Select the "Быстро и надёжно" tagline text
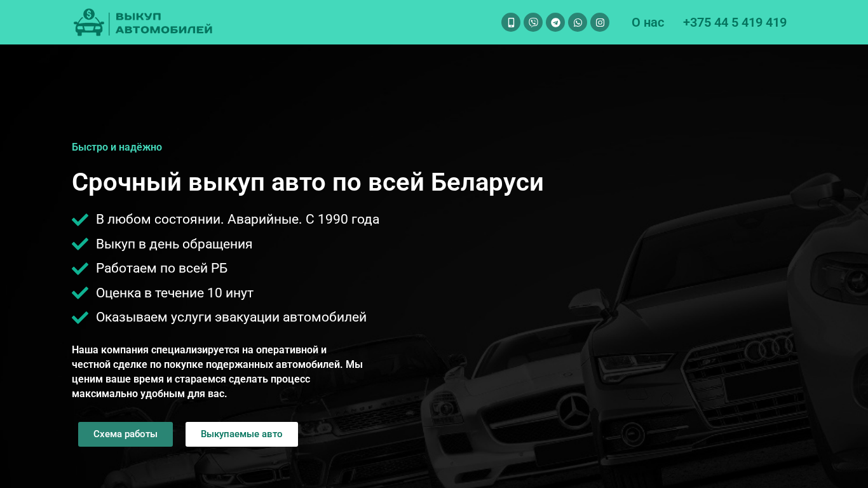 coord(117,147)
